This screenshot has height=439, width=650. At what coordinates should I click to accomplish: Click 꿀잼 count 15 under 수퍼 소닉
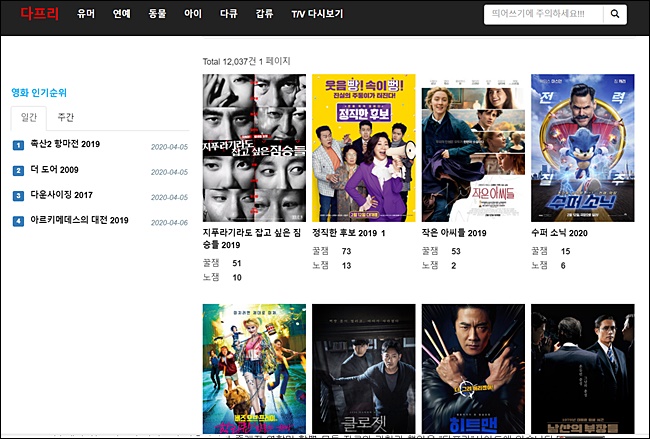point(565,251)
